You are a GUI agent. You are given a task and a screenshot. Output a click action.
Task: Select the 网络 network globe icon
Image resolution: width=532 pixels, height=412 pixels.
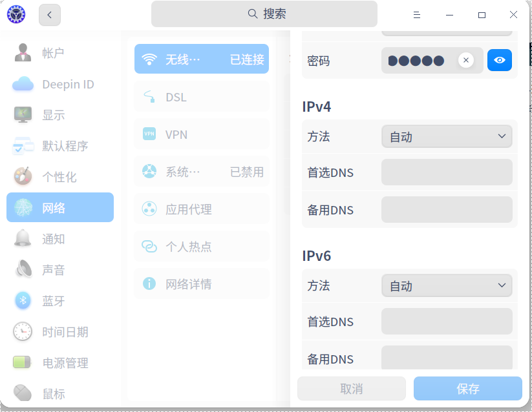[23, 208]
